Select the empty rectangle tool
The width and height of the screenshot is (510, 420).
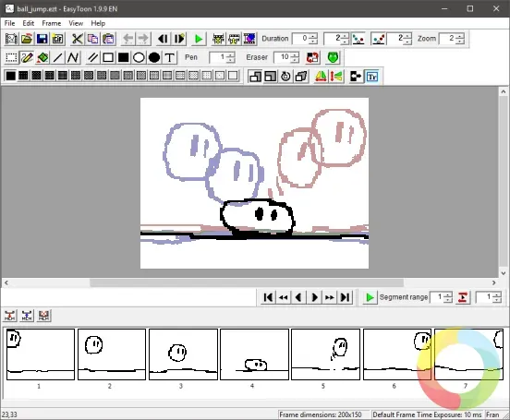tap(108, 57)
